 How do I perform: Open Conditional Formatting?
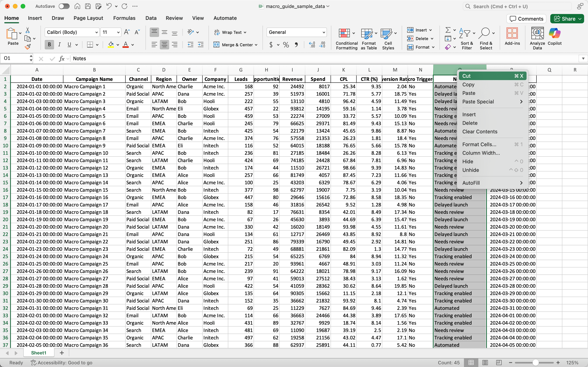click(347, 39)
